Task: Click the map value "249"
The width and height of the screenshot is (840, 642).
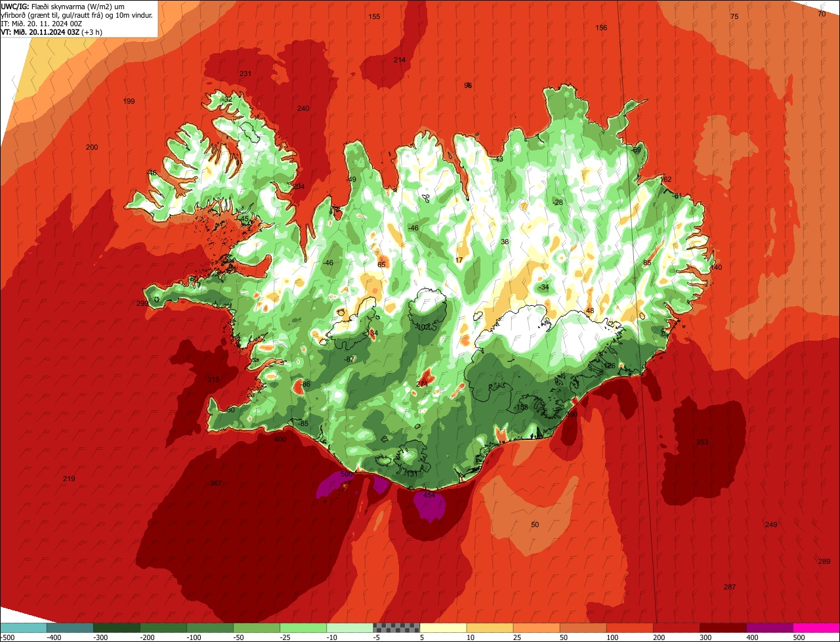Action: (x=771, y=524)
